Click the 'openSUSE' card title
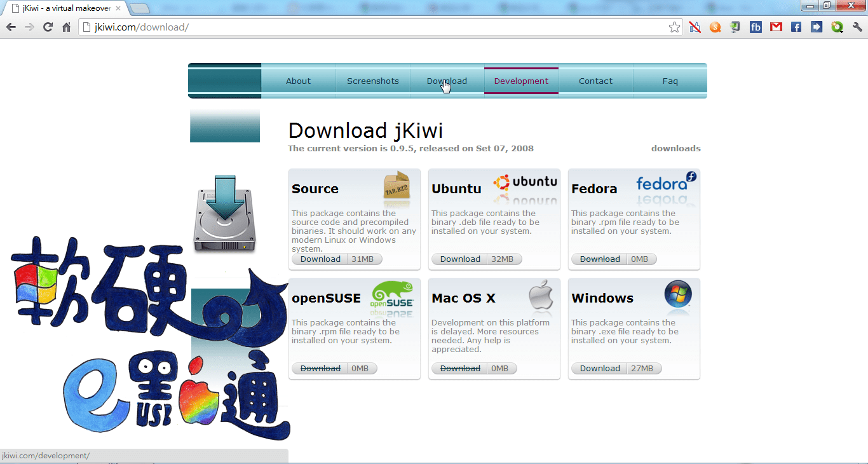 click(326, 298)
